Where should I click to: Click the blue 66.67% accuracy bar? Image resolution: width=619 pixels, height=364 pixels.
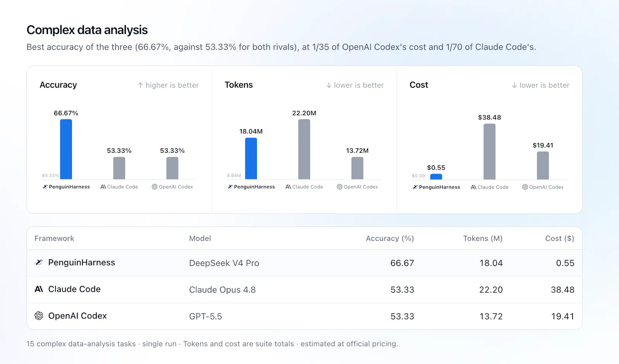(66, 149)
